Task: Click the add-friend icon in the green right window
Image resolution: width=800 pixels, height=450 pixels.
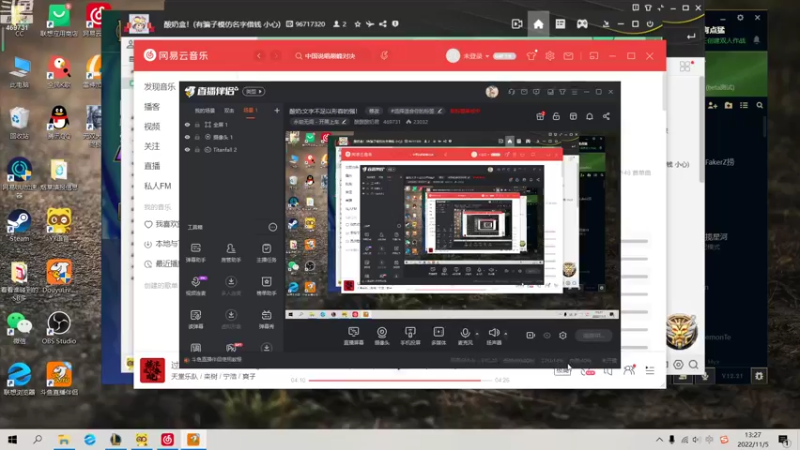Action: [x=713, y=105]
